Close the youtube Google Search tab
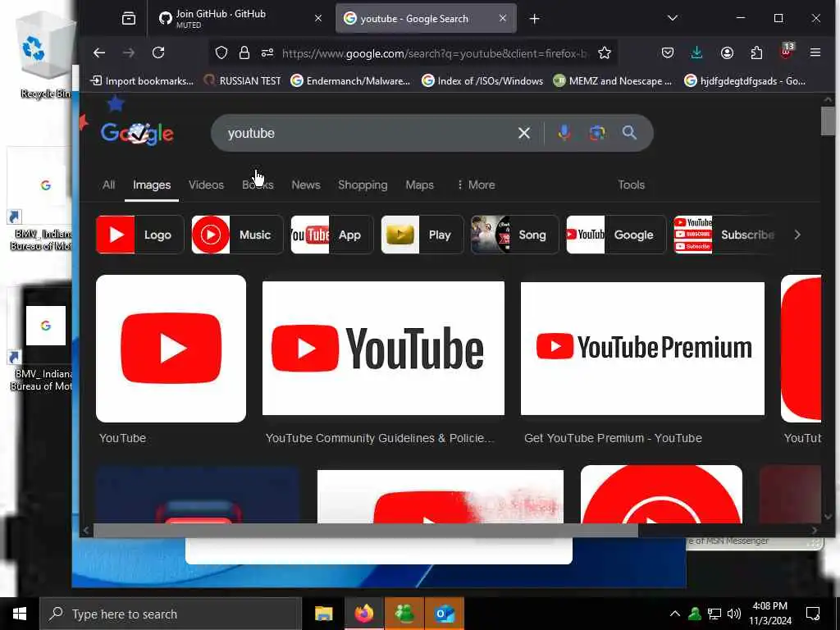 tap(503, 18)
